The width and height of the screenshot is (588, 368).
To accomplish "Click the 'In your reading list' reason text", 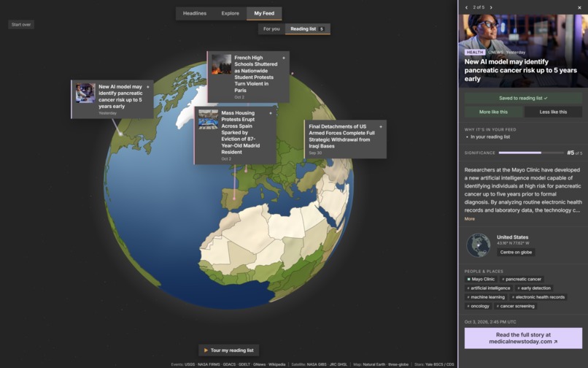I will [x=490, y=137].
